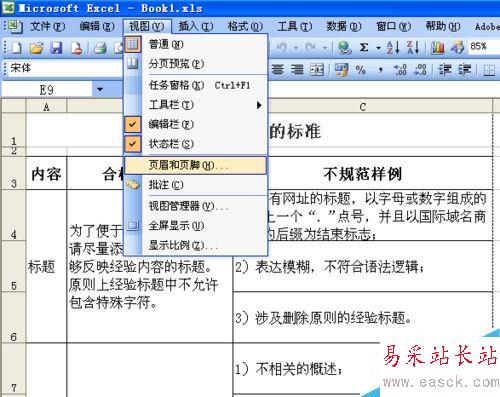Choose 显示比例 from the menu

[x=195, y=246]
